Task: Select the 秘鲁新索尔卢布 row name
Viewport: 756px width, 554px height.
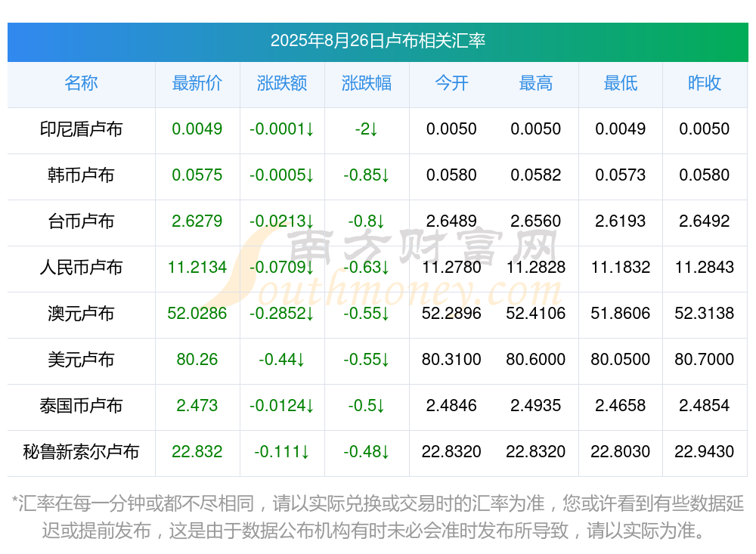Action: (x=81, y=452)
